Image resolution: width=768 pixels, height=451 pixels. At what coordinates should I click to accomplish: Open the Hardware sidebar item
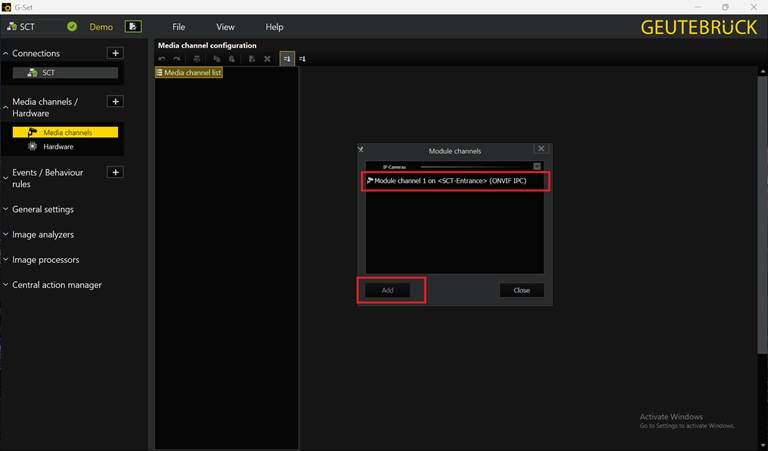click(58, 146)
